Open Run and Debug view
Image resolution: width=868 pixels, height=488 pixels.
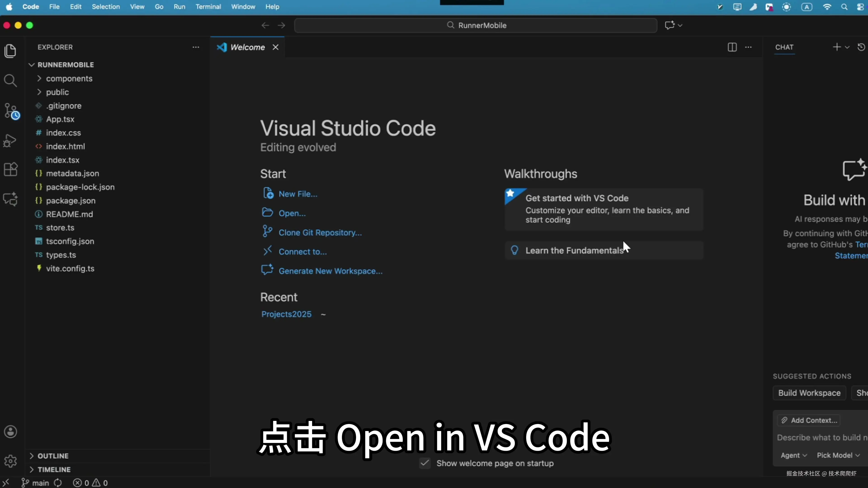(x=10, y=141)
